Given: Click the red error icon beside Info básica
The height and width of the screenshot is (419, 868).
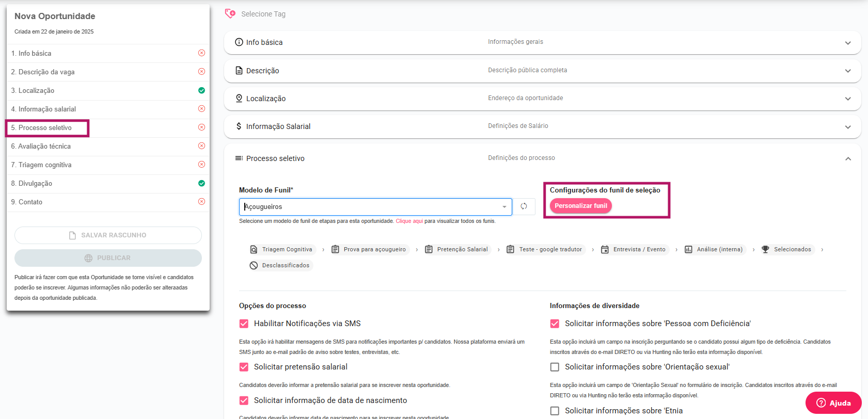Looking at the screenshot, I should click(x=201, y=53).
